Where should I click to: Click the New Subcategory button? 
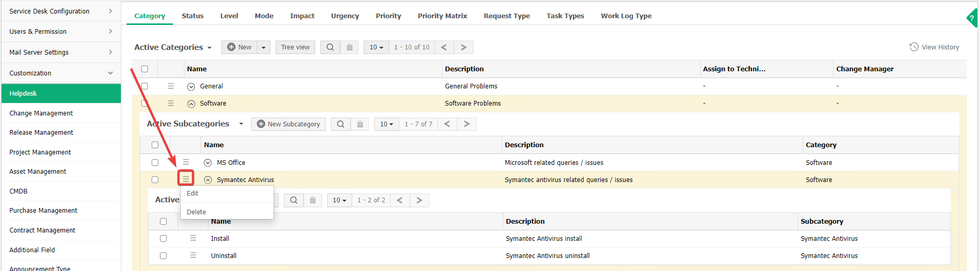tap(288, 124)
